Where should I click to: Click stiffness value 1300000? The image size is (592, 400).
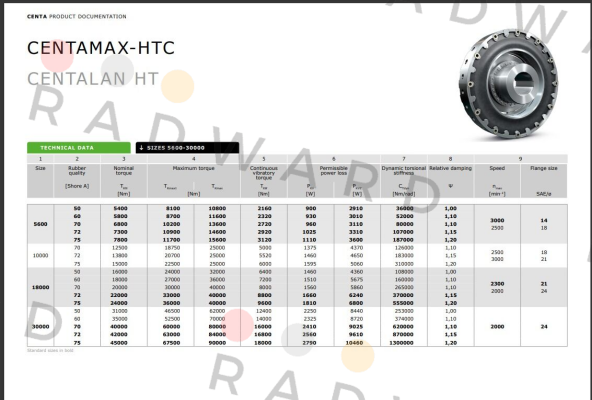(401, 343)
